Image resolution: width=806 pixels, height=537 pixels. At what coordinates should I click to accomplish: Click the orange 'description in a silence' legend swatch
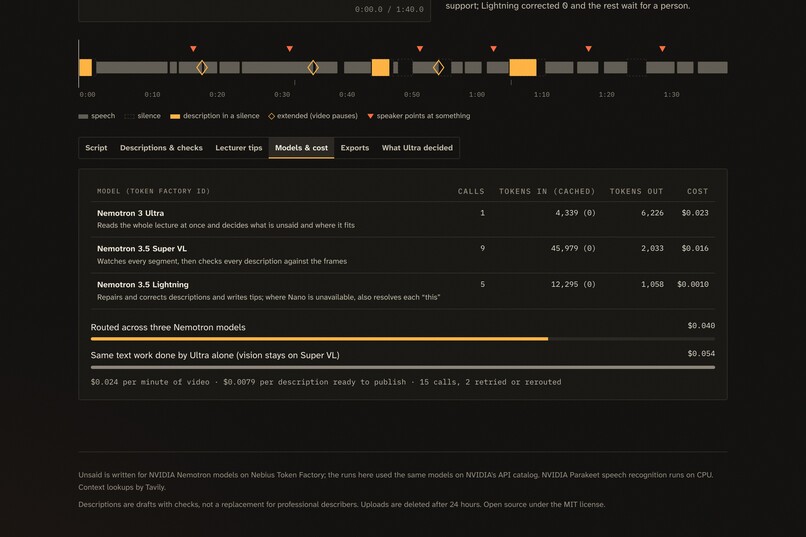point(175,117)
